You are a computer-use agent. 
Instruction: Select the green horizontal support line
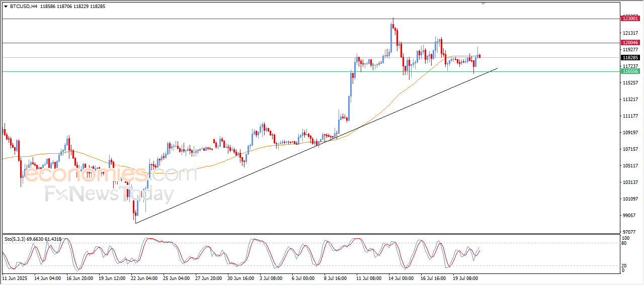pos(311,71)
